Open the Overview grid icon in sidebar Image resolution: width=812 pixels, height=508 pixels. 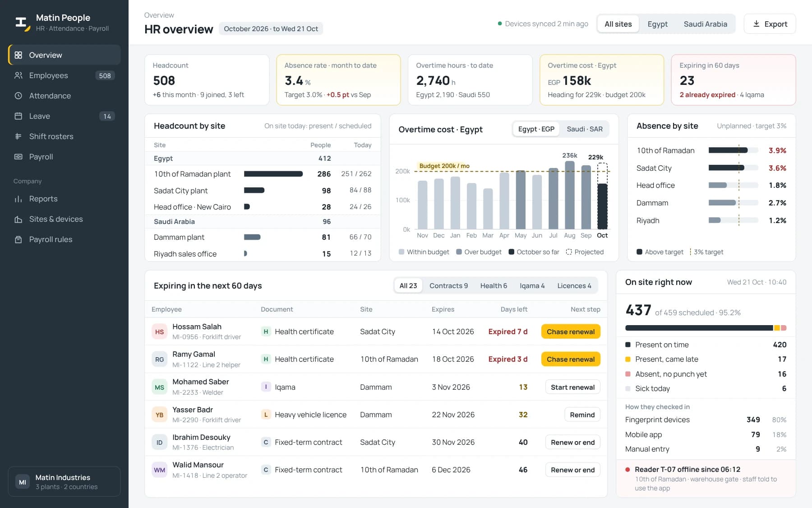pos(18,55)
